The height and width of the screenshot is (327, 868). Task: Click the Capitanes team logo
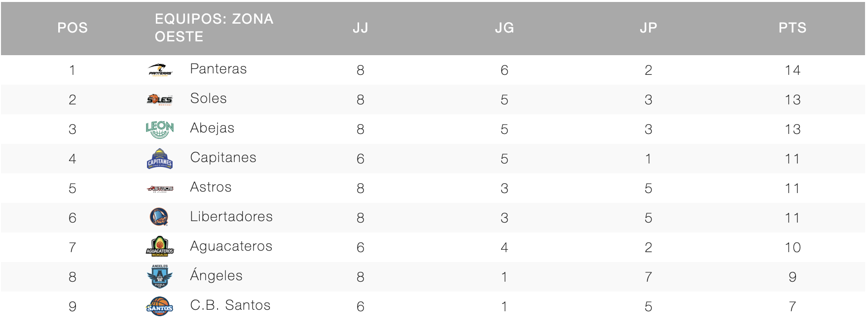coord(160,159)
